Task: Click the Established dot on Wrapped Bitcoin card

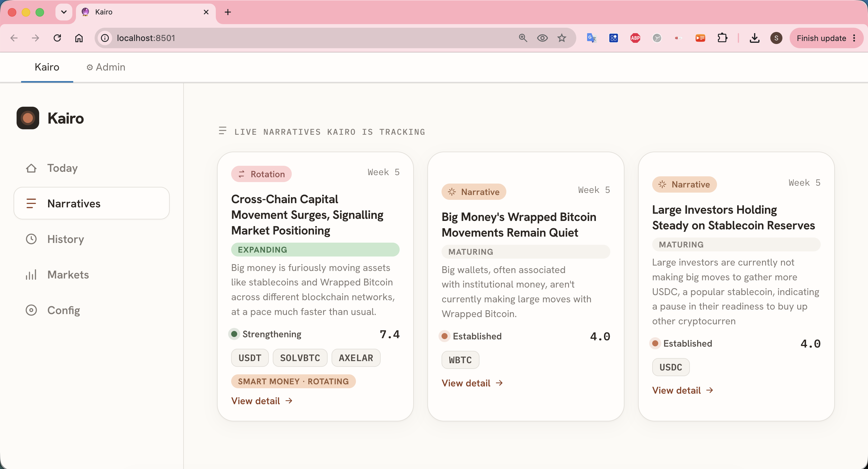Action: pos(445,336)
